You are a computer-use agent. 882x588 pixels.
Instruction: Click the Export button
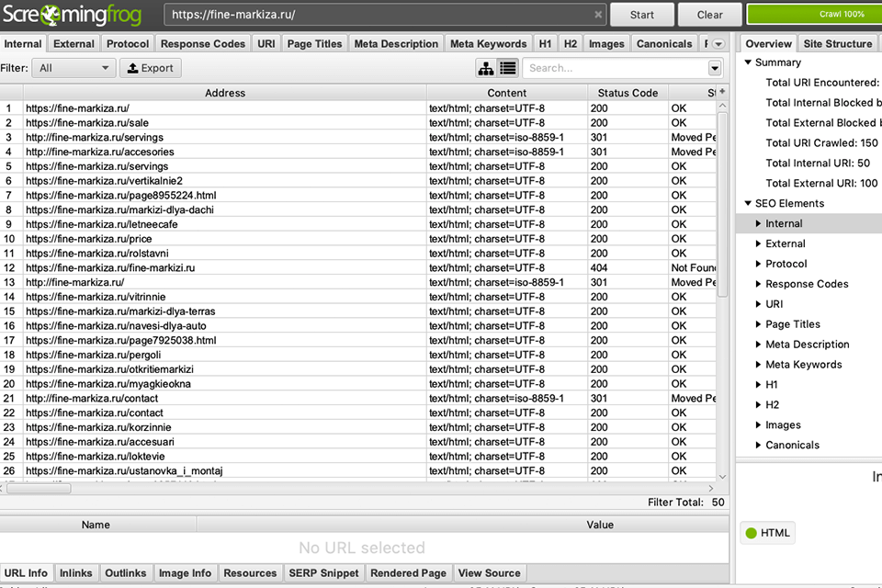point(150,68)
